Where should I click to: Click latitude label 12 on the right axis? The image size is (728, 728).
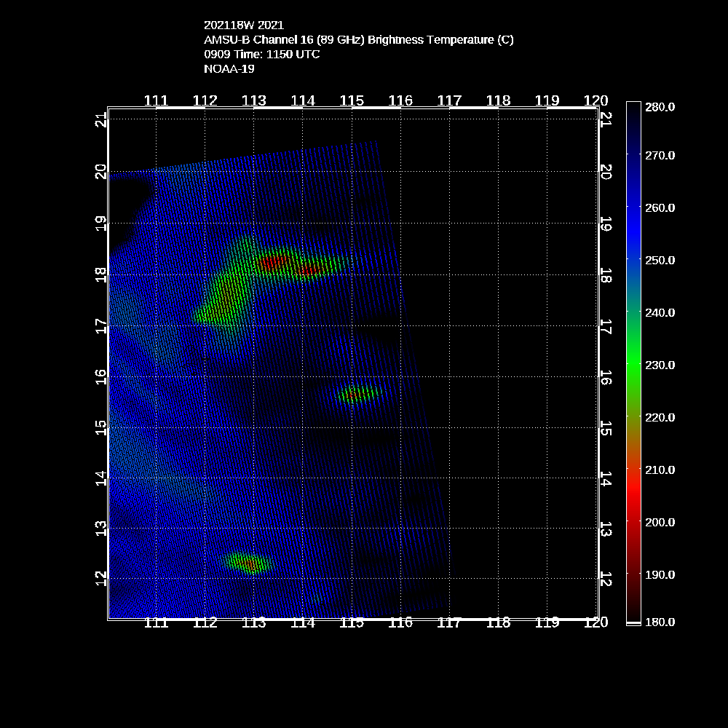click(605, 579)
